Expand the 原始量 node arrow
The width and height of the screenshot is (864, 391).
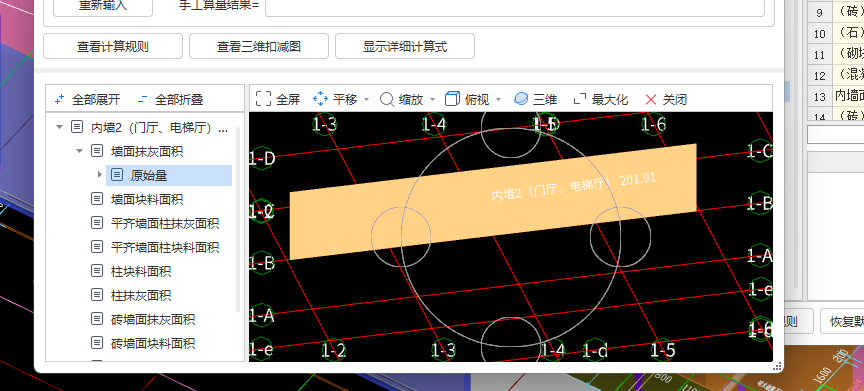pyautogui.click(x=100, y=175)
